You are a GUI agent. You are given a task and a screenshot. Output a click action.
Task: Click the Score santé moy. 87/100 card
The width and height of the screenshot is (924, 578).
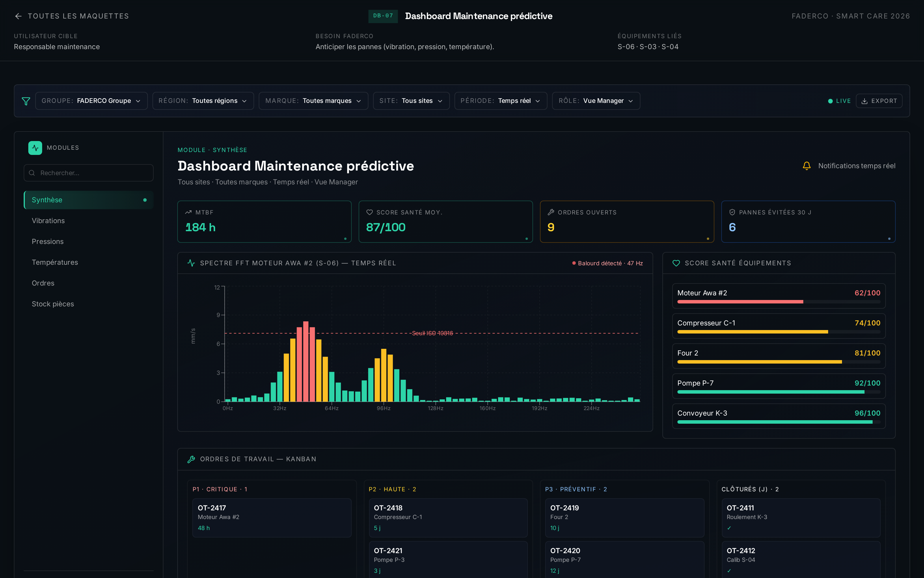click(x=446, y=222)
